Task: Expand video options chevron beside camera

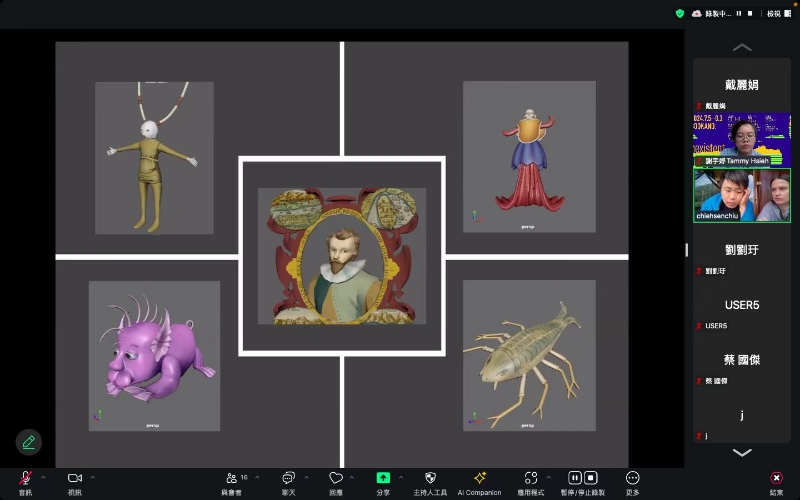Action: 93,478
